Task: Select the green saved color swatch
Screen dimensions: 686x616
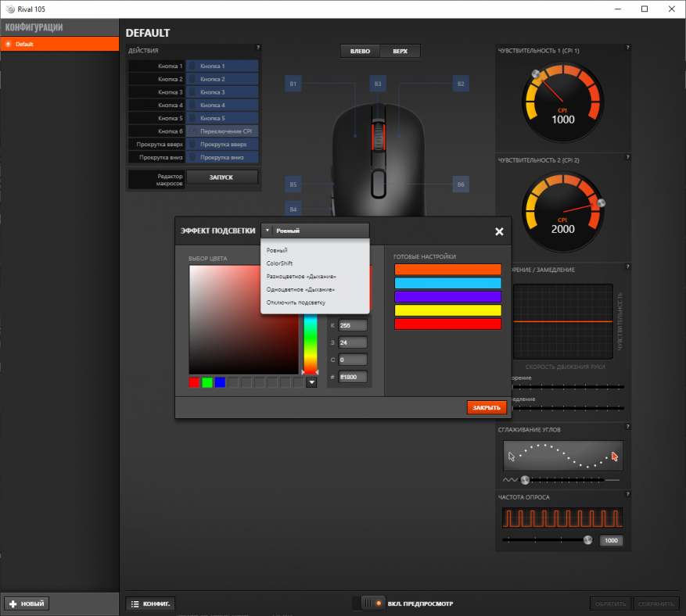Action: click(x=207, y=382)
